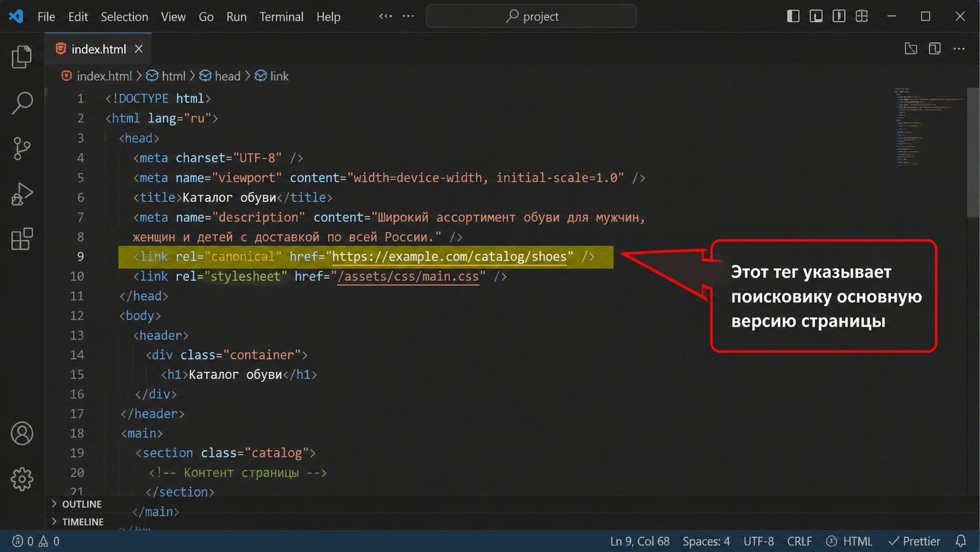Expand the OUTLINE section
Image resolution: width=980 pixels, height=552 pixels.
coord(81,504)
